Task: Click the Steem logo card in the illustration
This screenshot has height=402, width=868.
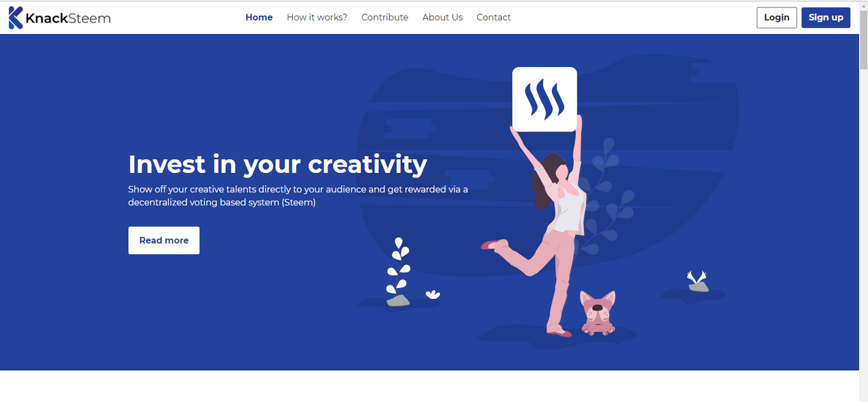Action: pos(545,99)
